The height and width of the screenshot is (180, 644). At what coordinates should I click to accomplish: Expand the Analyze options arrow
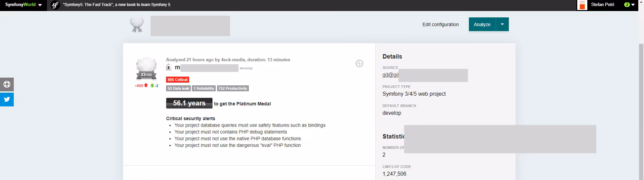(502, 24)
